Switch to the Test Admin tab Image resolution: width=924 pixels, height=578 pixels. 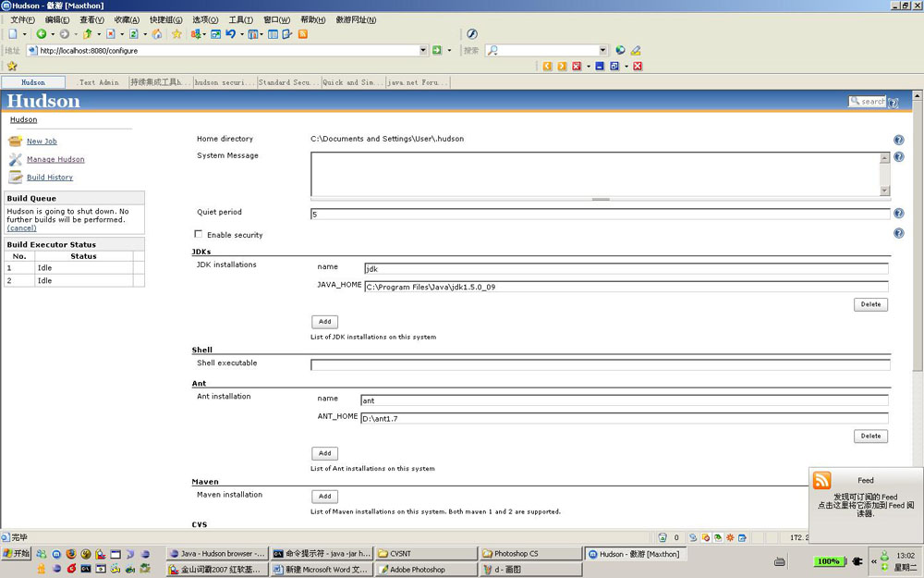tap(98, 82)
